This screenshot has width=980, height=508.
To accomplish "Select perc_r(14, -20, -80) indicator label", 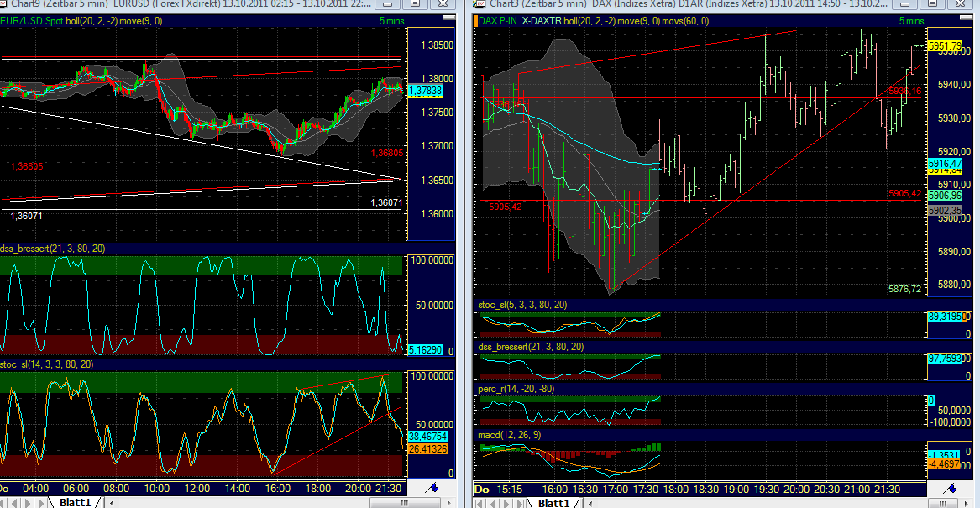I will (x=516, y=389).
